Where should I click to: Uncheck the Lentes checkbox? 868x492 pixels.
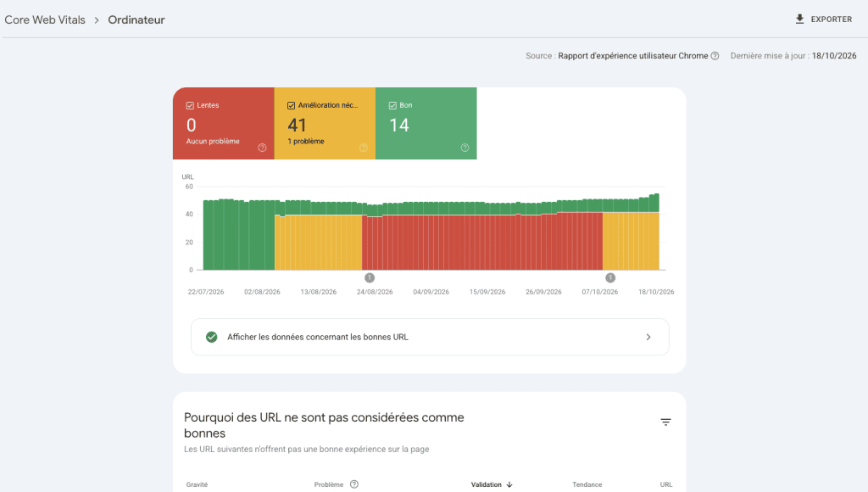190,105
